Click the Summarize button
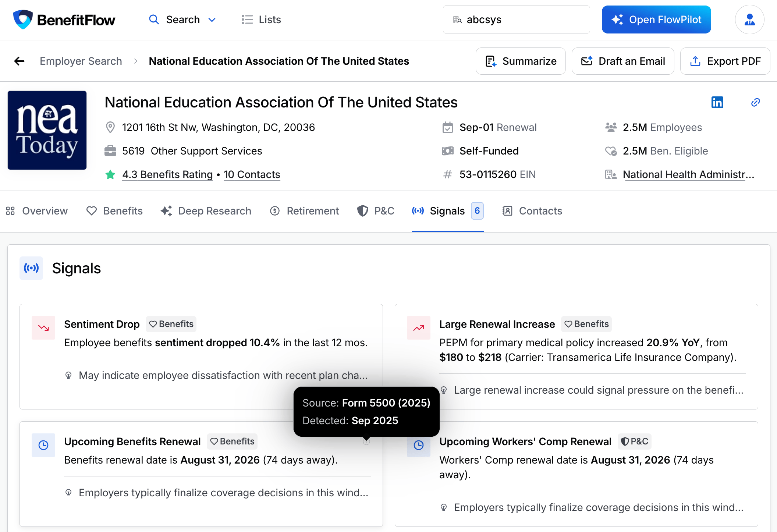Viewport: 777px width, 532px height. tap(521, 61)
